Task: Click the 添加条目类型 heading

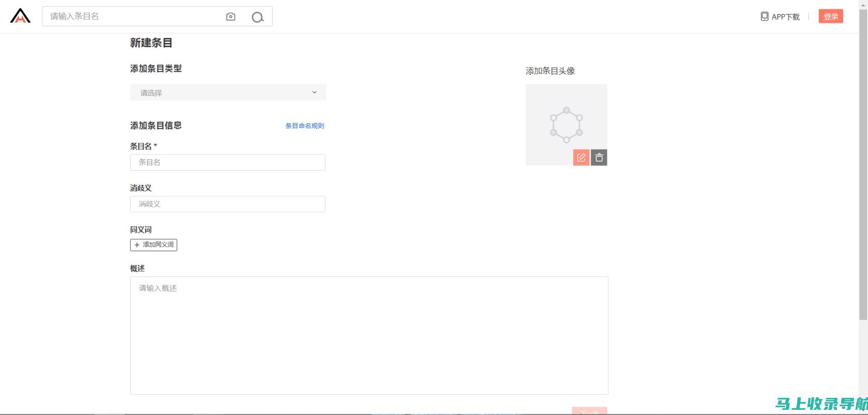Action: [156, 68]
